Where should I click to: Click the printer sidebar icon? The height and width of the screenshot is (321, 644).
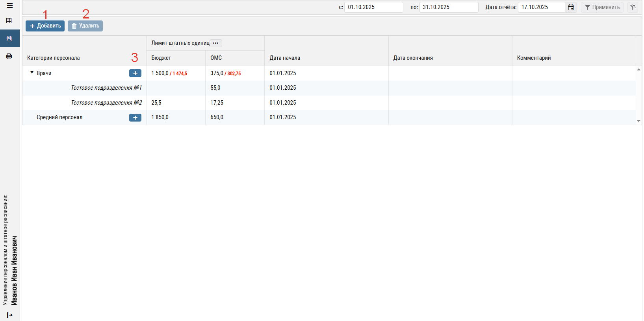coord(9,56)
